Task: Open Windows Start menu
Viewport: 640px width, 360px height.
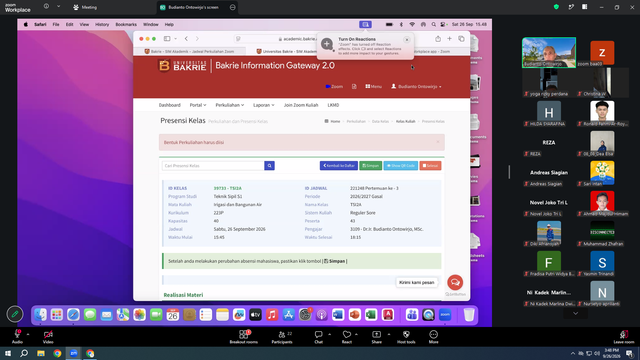Action: click(x=8, y=353)
